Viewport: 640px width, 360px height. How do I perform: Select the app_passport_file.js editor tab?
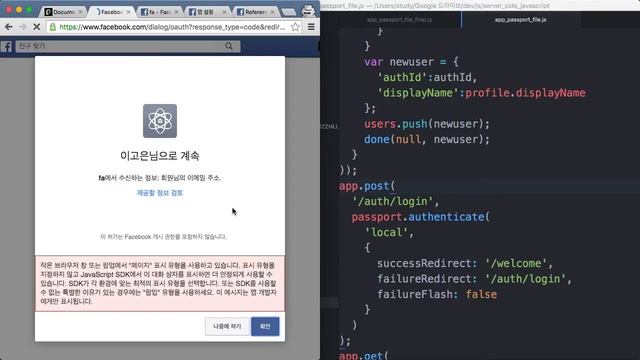(x=520, y=20)
